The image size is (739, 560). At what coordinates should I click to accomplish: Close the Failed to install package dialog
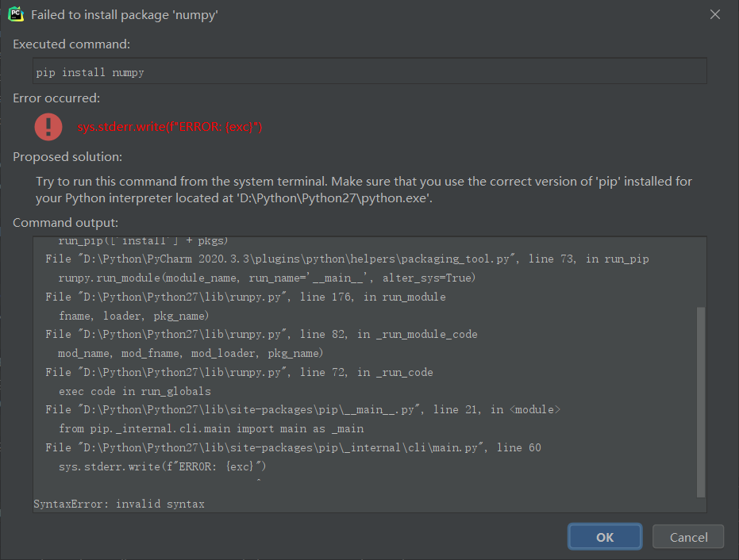(x=715, y=14)
